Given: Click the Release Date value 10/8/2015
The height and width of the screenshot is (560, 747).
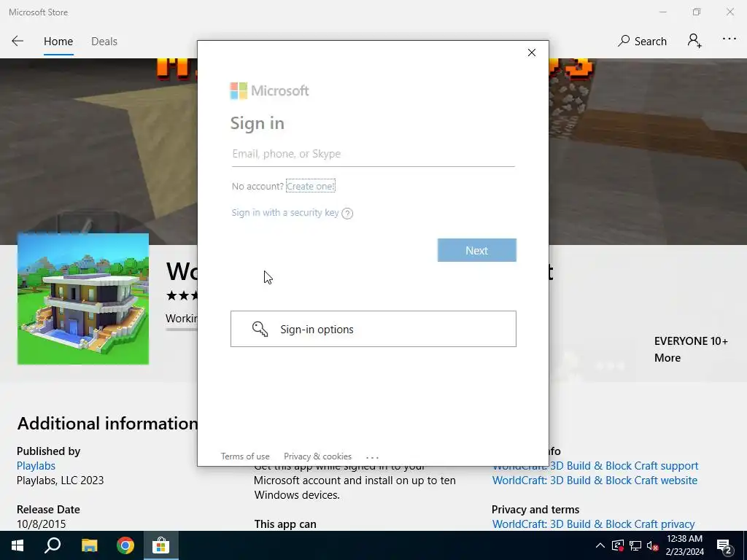Looking at the screenshot, I should 41,524.
